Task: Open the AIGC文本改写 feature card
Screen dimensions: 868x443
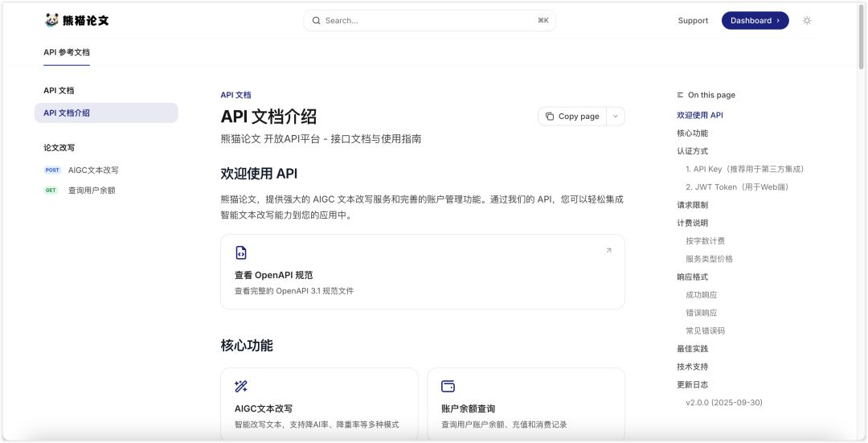Action: point(319,404)
